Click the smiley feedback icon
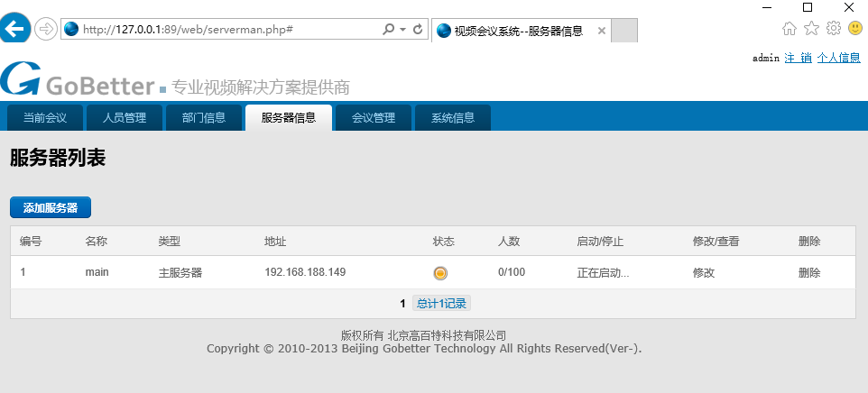The width and height of the screenshot is (868, 393). click(855, 28)
